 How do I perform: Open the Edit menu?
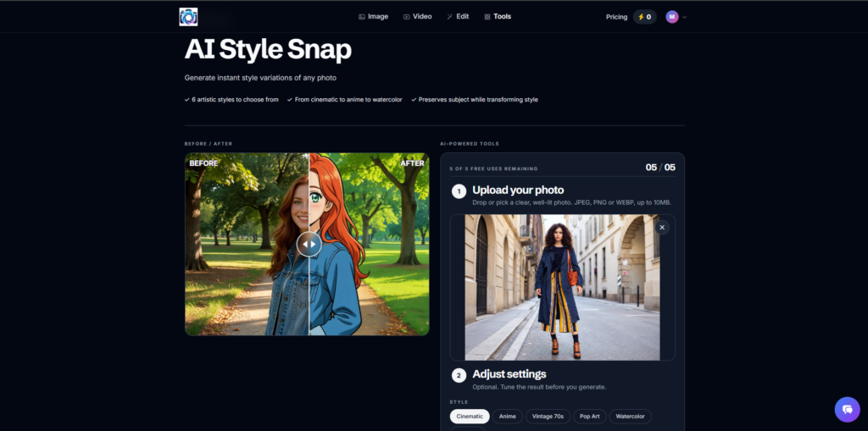[x=458, y=17]
